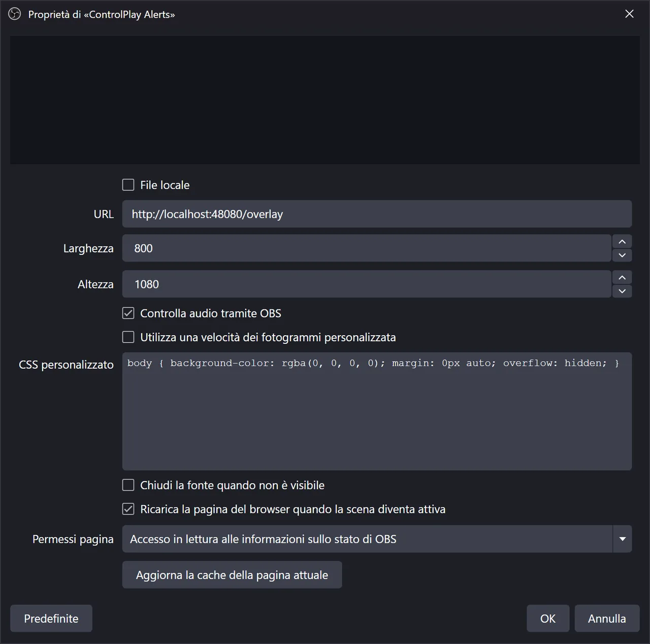Increase Altezza with the up arrow

coord(622,277)
